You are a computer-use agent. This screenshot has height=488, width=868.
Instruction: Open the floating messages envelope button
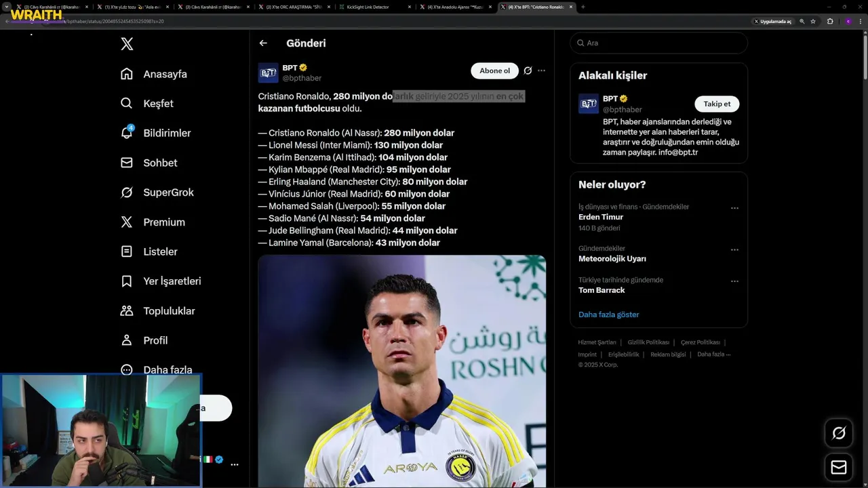click(x=839, y=468)
